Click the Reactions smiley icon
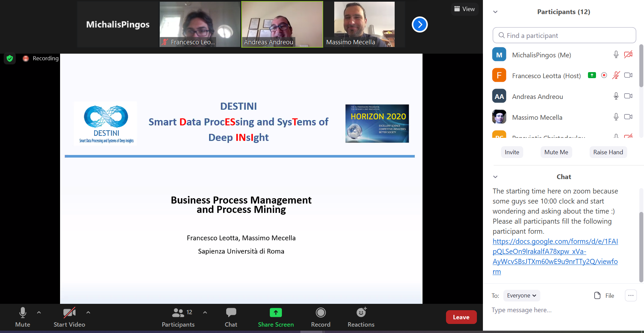This screenshot has width=644, height=333. click(x=361, y=313)
